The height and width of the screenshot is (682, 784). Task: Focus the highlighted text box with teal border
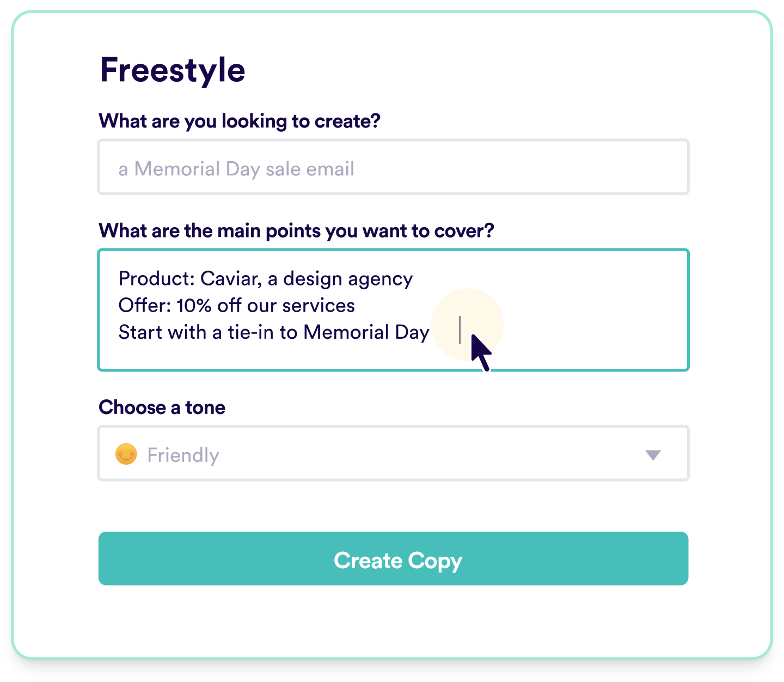coord(393,309)
